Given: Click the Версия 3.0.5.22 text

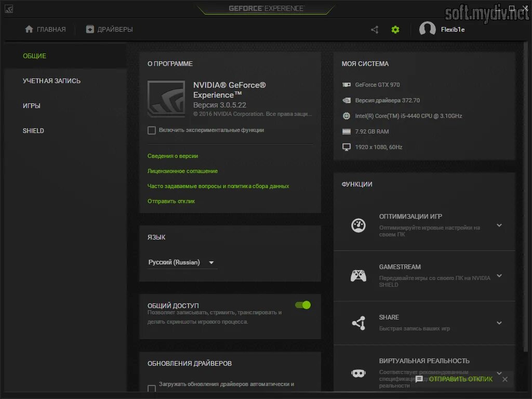Looking at the screenshot, I should coord(220,105).
